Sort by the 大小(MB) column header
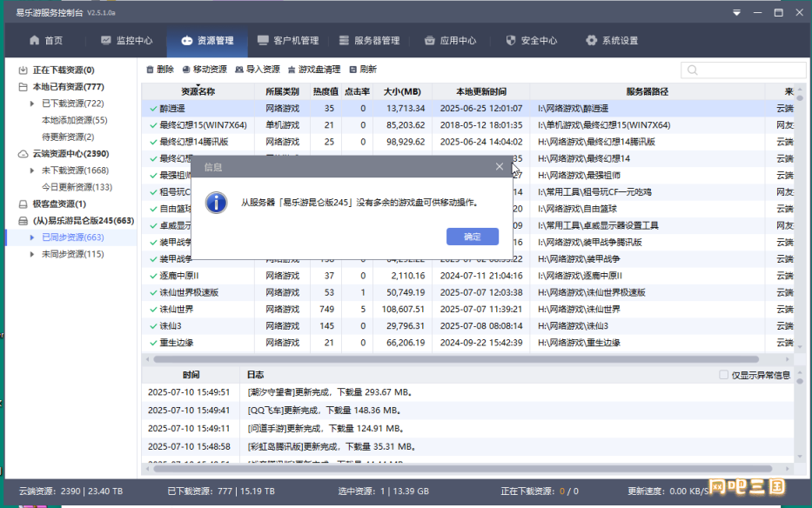Image resolution: width=812 pixels, height=508 pixels. pos(402,91)
